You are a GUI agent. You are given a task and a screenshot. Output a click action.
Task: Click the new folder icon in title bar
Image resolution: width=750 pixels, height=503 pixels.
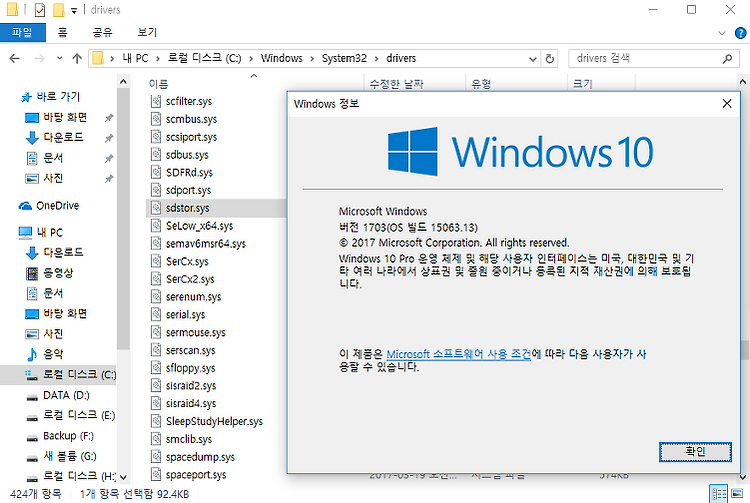pyautogui.click(x=58, y=10)
